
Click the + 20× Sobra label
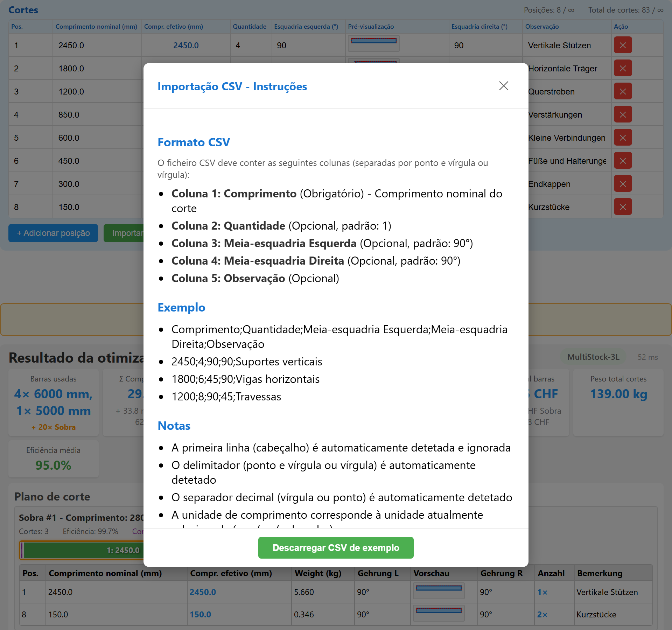(54, 427)
